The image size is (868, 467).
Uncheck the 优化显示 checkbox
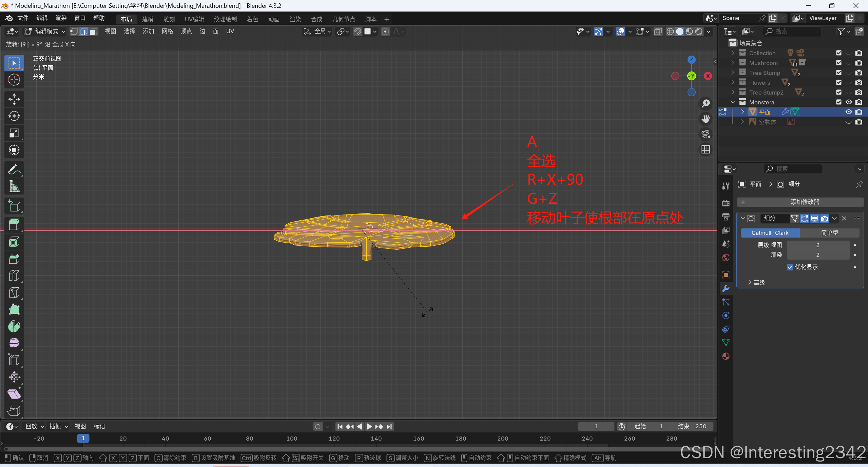[790, 267]
